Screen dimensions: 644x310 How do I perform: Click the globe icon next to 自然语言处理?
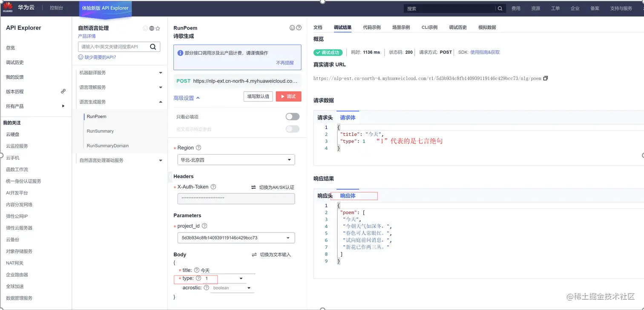[x=152, y=29]
